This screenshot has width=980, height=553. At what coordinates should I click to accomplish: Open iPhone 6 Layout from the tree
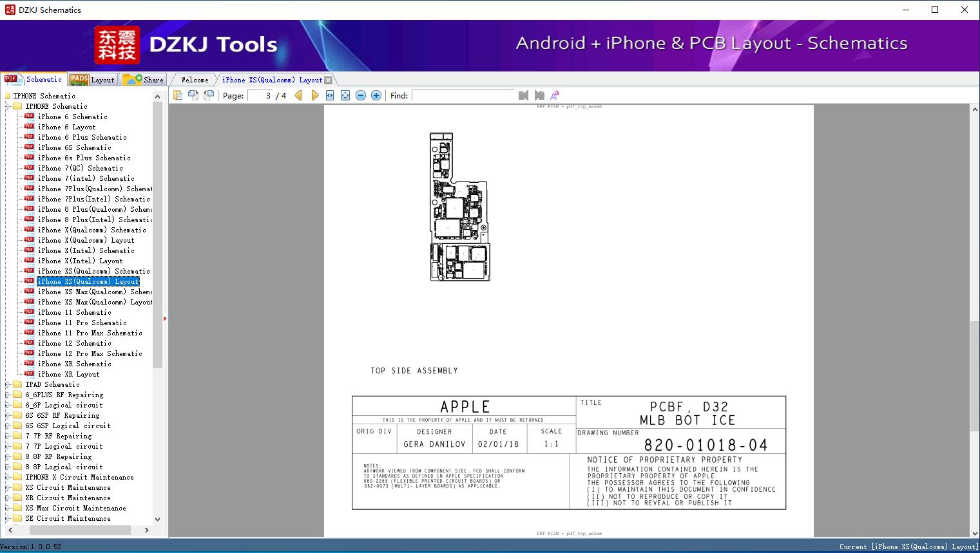(x=66, y=127)
